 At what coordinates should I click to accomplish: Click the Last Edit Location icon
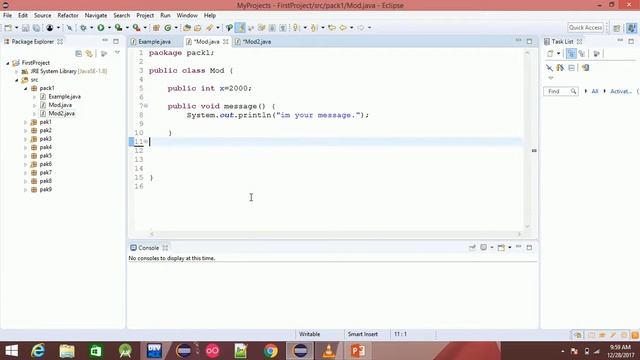[x=332, y=28]
